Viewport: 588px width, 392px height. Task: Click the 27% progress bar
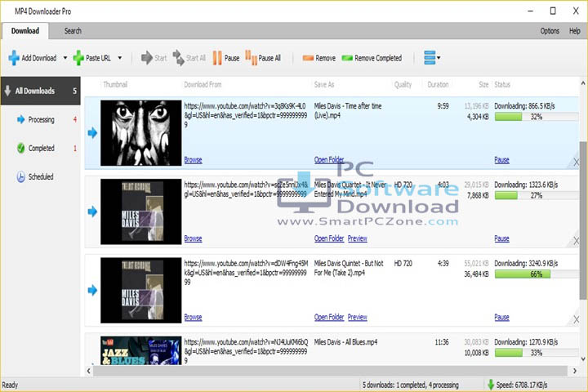pyautogui.click(x=537, y=195)
